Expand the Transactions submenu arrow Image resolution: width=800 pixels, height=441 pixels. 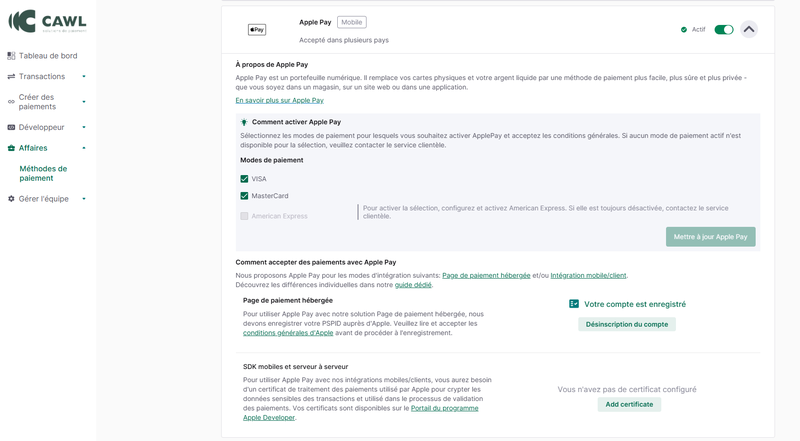point(84,77)
